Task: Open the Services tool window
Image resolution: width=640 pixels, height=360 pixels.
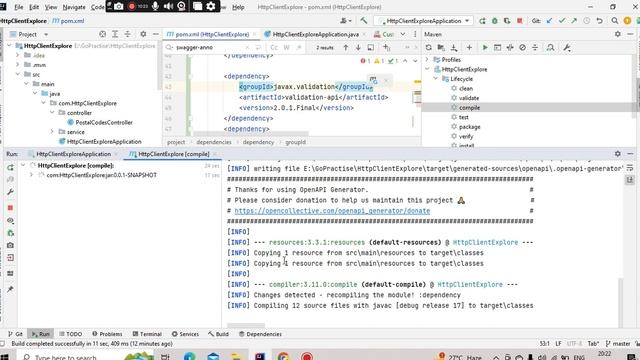Action: coord(185,334)
